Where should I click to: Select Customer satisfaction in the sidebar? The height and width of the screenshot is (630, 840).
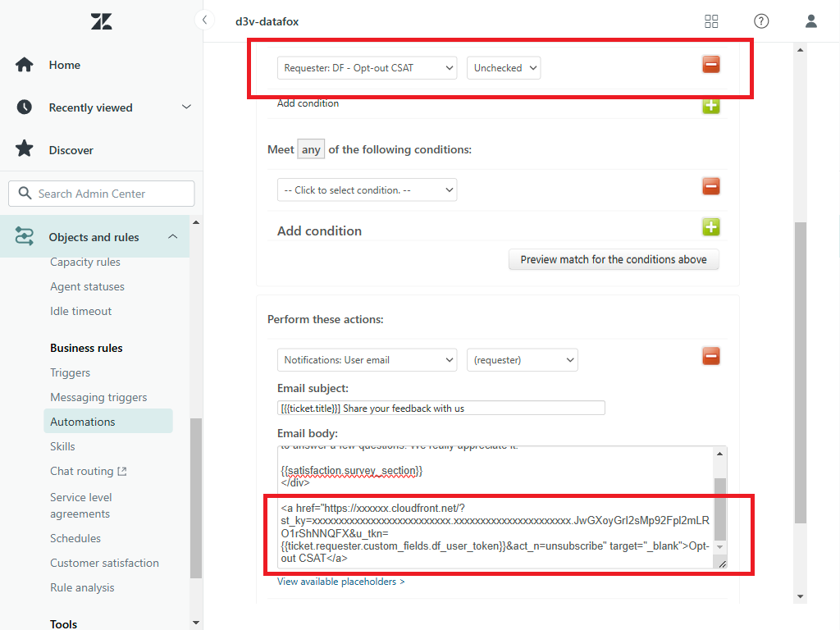[104, 563]
